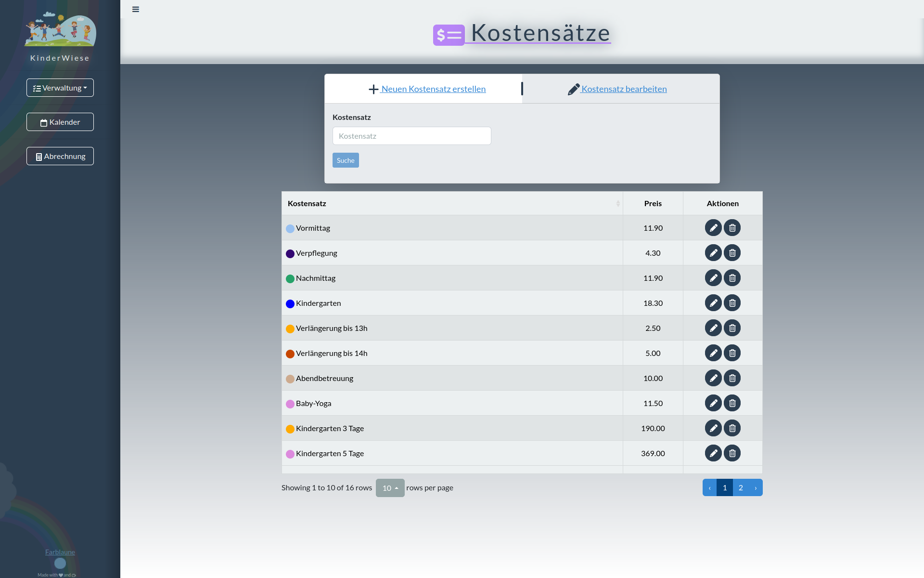The height and width of the screenshot is (578, 924).
Task: Delete the Nachmittag cost rate
Action: coord(732,278)
